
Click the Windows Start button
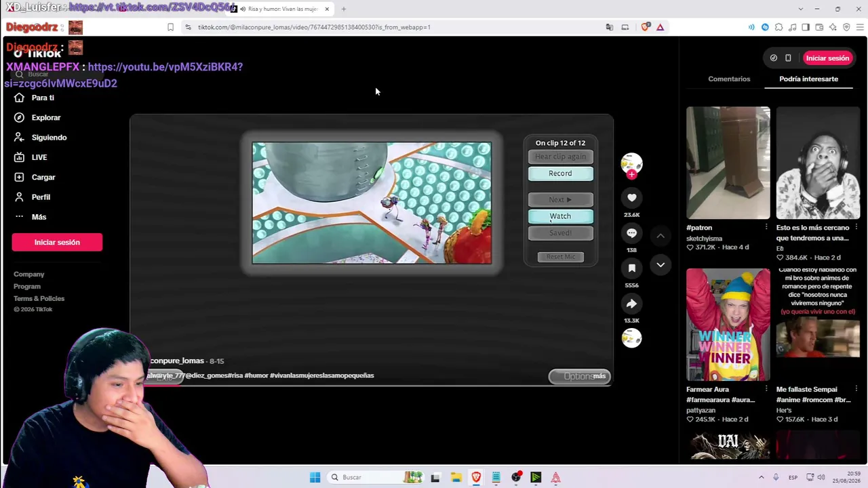click(x=315, y=477)
